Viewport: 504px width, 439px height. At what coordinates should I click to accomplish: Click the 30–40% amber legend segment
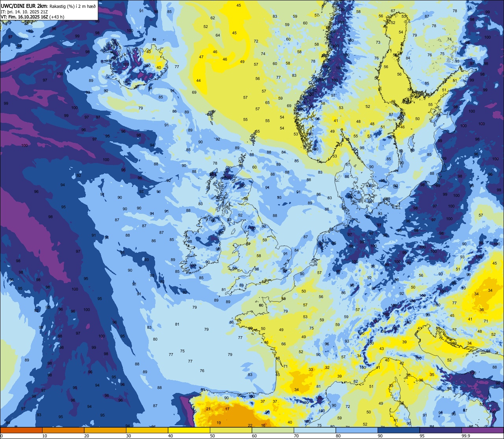(147, 430)
